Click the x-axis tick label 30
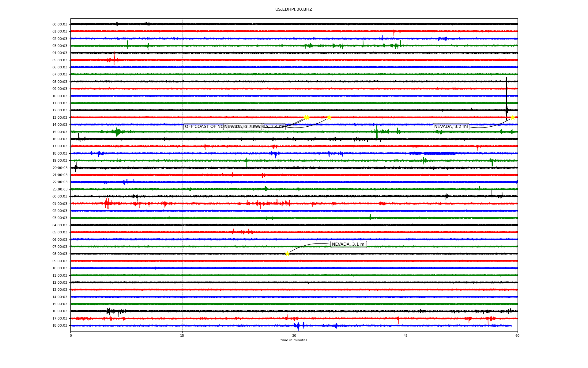Image resolution: width=588 pixels, height=368 pixels. 294,335
